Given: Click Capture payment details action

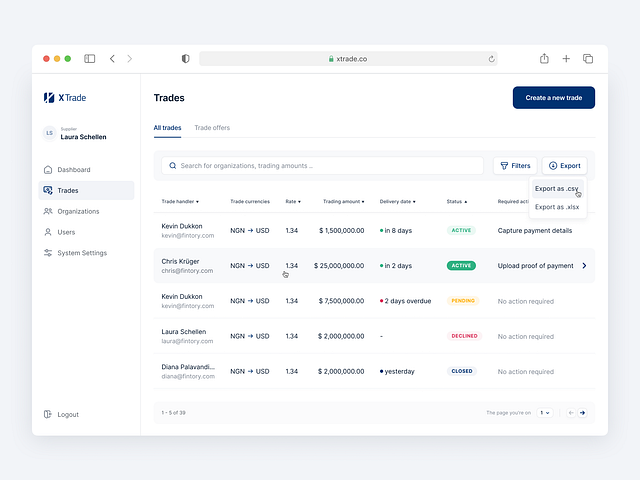Looking at the screenshot, I should [535, 231].
